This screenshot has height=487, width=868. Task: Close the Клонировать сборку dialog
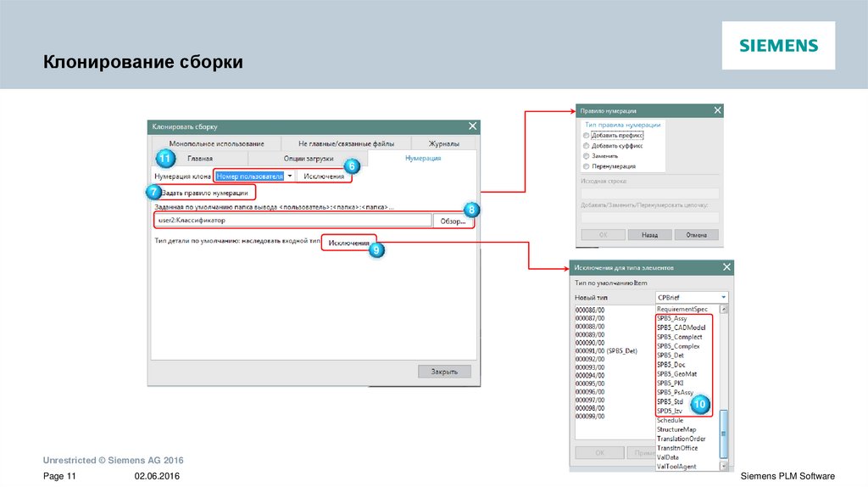472,126
